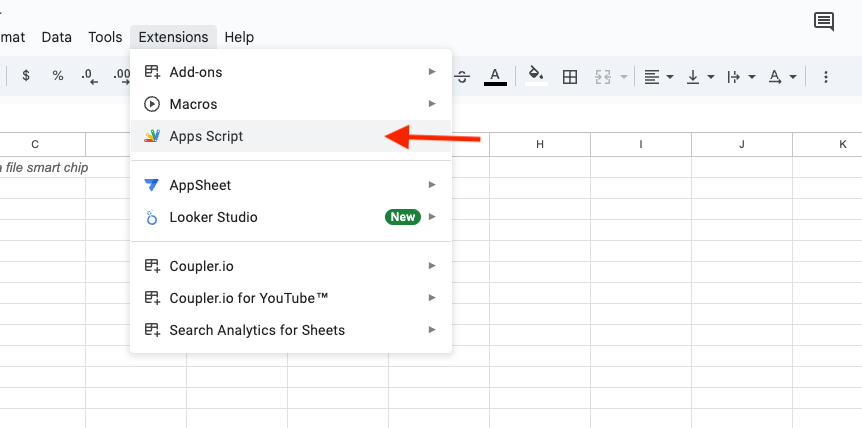The height and width of the screenshot is (428, 862).
Task: Click the green New badge
Action: (403, 217)
